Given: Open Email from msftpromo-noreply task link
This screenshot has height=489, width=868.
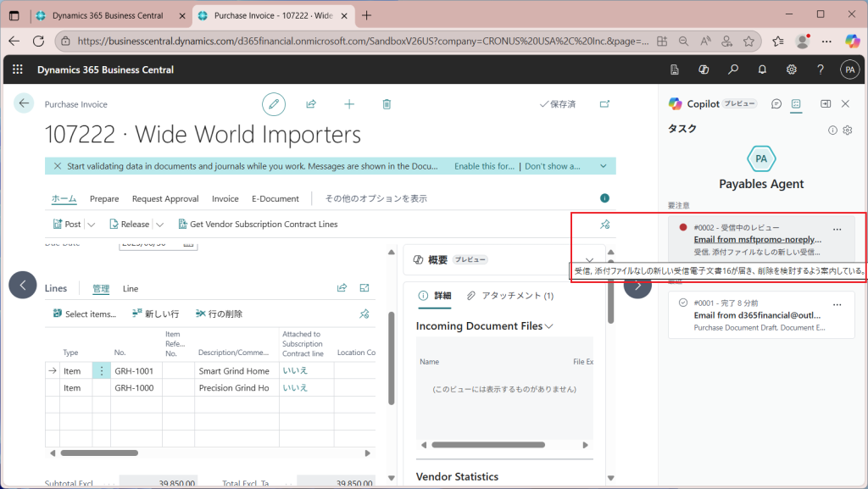Looking at the screenshot, I should click(x=757, y=240).
